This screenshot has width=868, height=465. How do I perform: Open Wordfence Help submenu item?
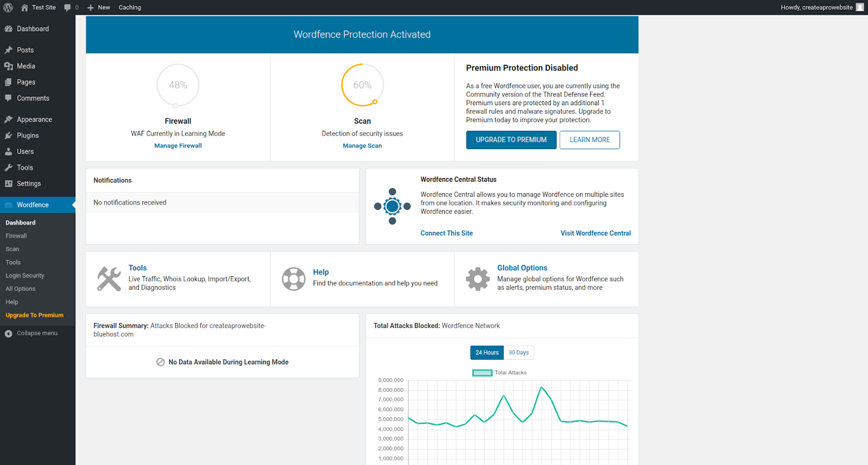(x=12, y=302)
